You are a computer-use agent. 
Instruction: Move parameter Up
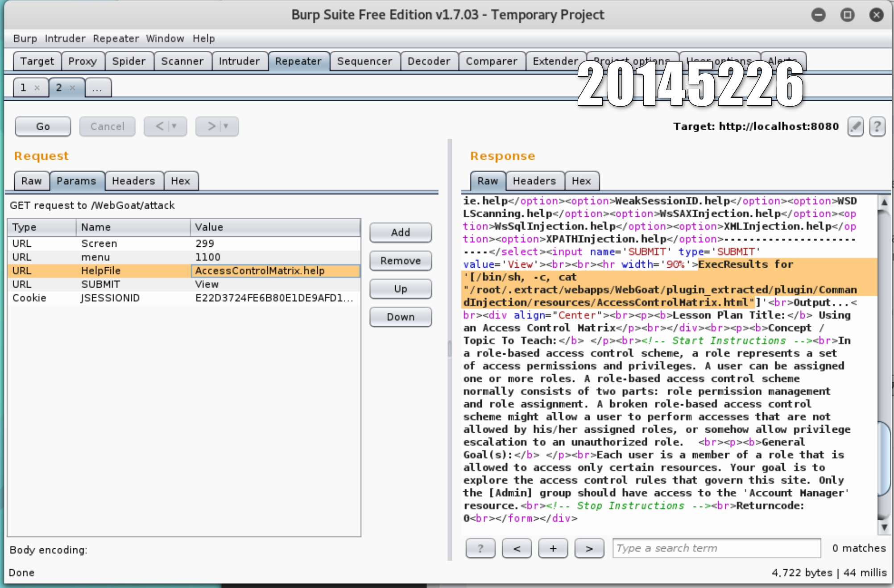[x=401, y=289]
